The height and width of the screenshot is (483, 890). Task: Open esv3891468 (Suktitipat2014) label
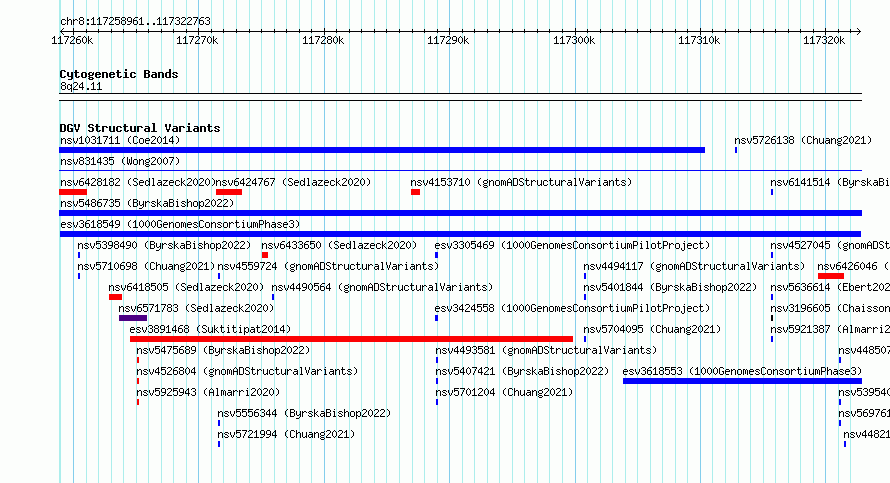(210, 329)
